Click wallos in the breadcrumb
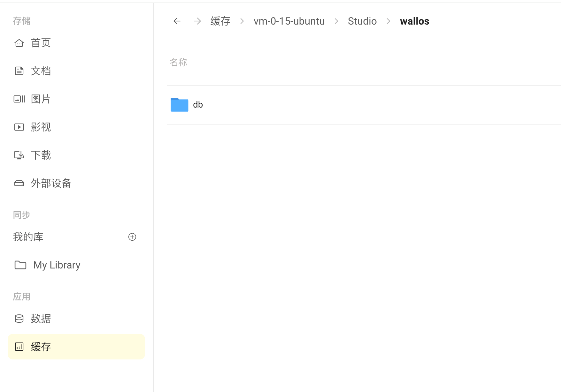Screen dimensions: 561x392 [x=415, y=21]
